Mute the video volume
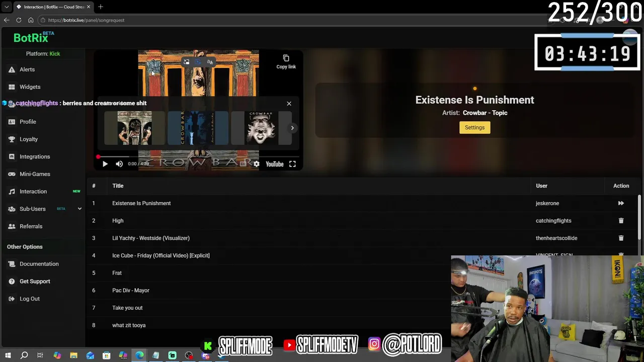Image resolution: width=644 pixels, height=362 pixels. (x=119, y=164)
